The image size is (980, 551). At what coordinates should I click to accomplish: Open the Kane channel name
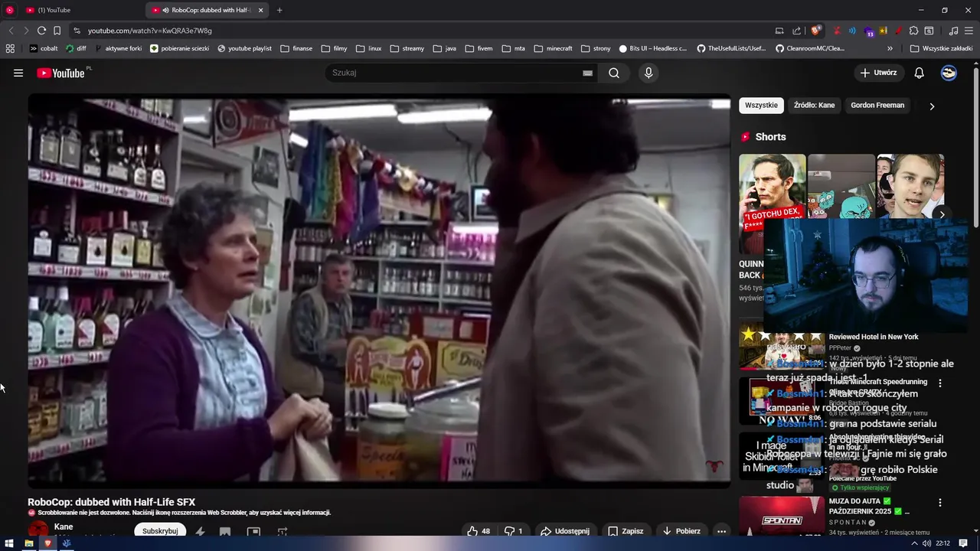(x=64, y=527)
